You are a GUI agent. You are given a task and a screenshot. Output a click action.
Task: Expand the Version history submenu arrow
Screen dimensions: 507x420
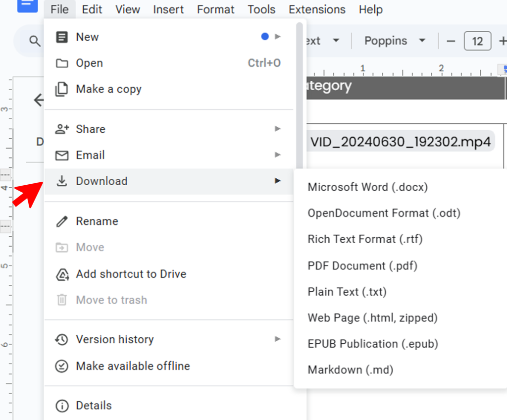[x=278, y=339]
